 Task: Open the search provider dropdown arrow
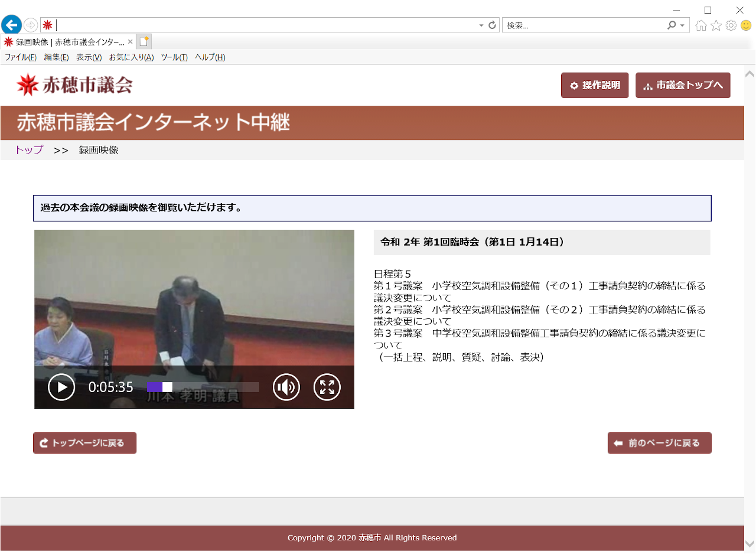click(x=683, y=25)
